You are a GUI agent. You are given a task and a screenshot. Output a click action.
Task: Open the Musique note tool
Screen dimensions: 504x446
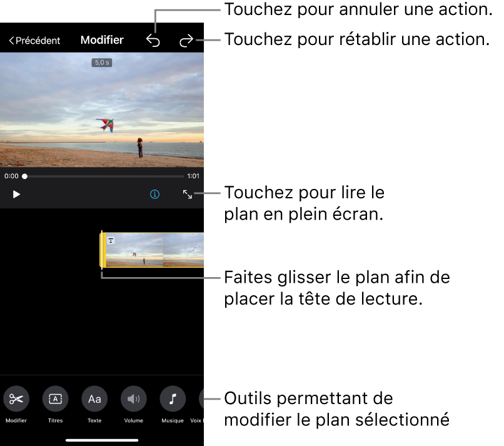pos(173,399)
